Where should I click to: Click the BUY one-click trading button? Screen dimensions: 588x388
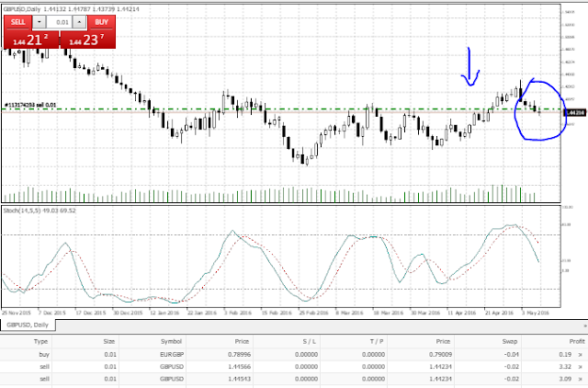(102, 22)
